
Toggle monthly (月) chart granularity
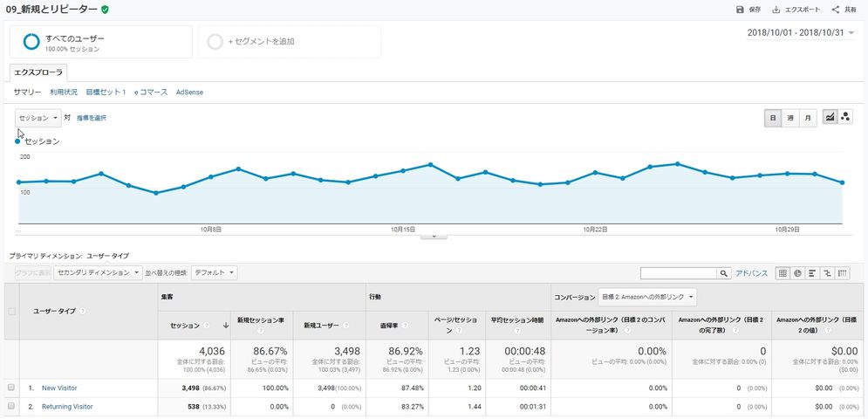(808, 118)
